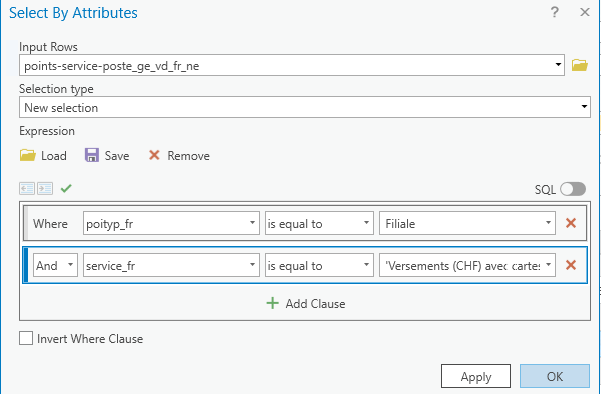Remove the expression with red X

pyautogui.click(x=179, y=156)
